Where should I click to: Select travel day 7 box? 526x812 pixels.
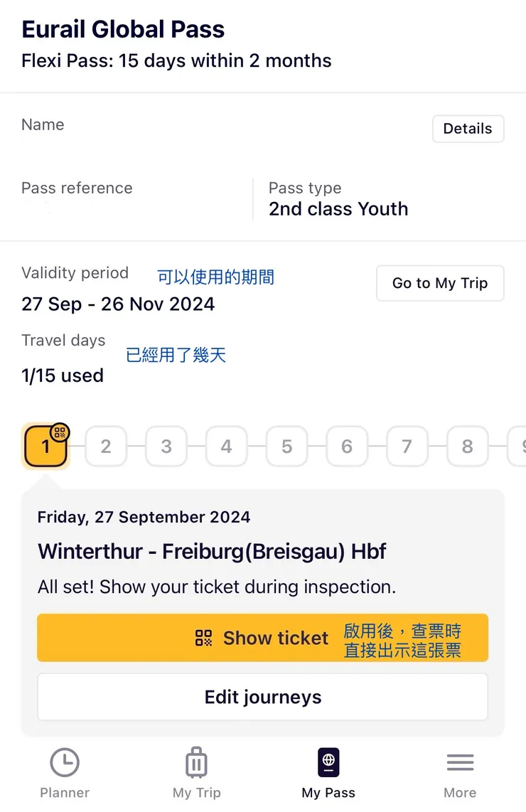407,447
